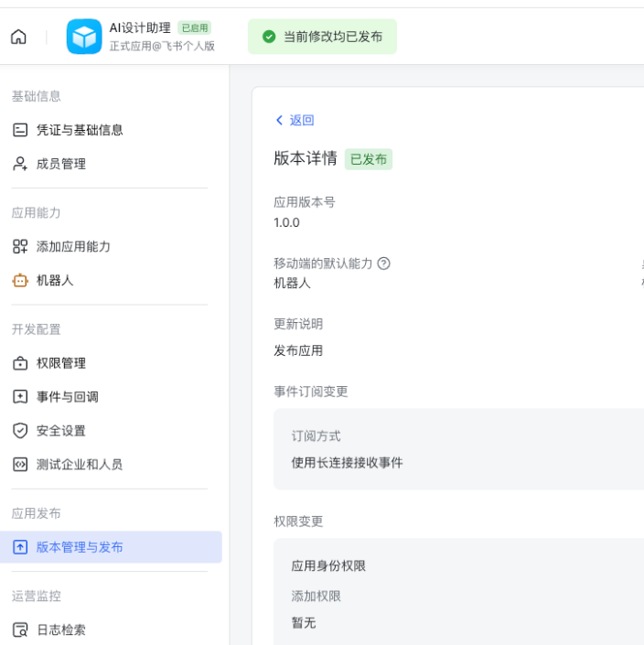Click the back chevron arrow icon
This screenshot has width=644, height=645.
point(280,120)
